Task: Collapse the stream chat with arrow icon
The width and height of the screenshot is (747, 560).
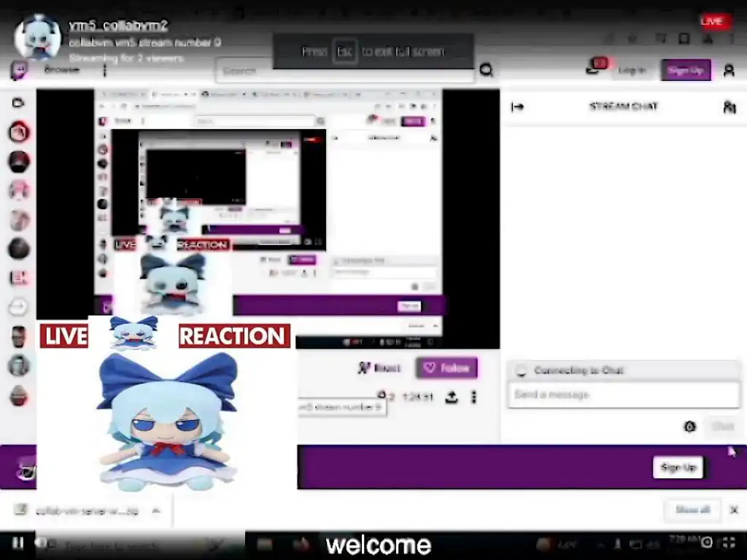Action: click(x=517, y=106)
